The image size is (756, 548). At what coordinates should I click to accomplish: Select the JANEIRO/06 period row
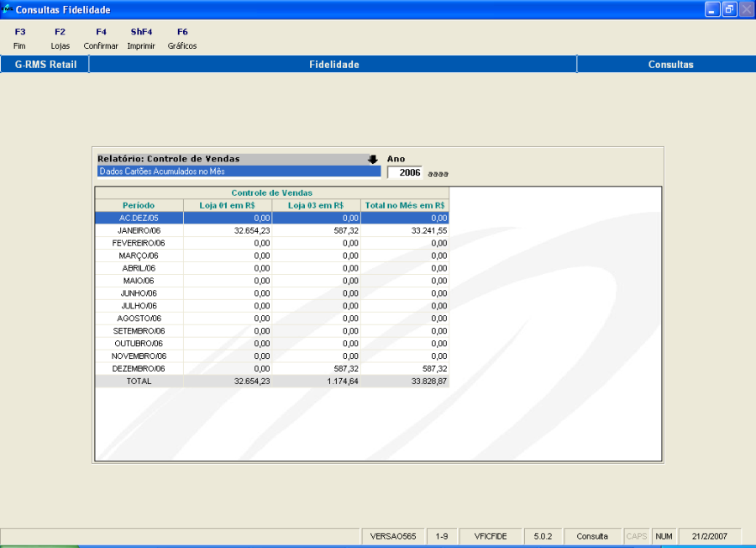click(x=139, y=230)
